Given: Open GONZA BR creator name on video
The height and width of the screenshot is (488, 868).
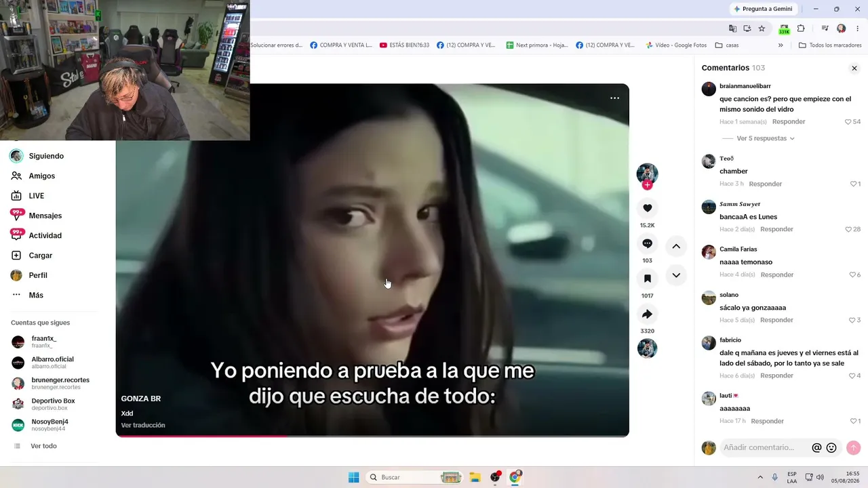Looking at the screenshot, I should (141, 399).
